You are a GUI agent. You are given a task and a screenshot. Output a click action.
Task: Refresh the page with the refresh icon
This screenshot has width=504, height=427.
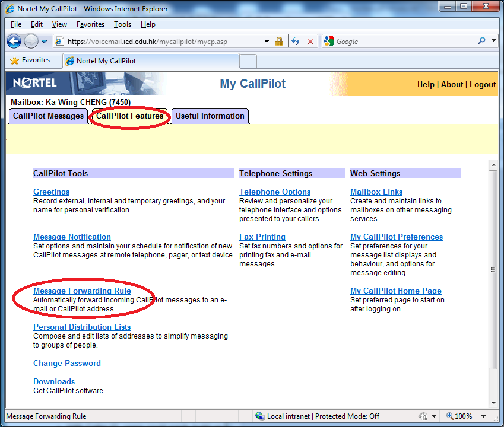pos(296,42)
